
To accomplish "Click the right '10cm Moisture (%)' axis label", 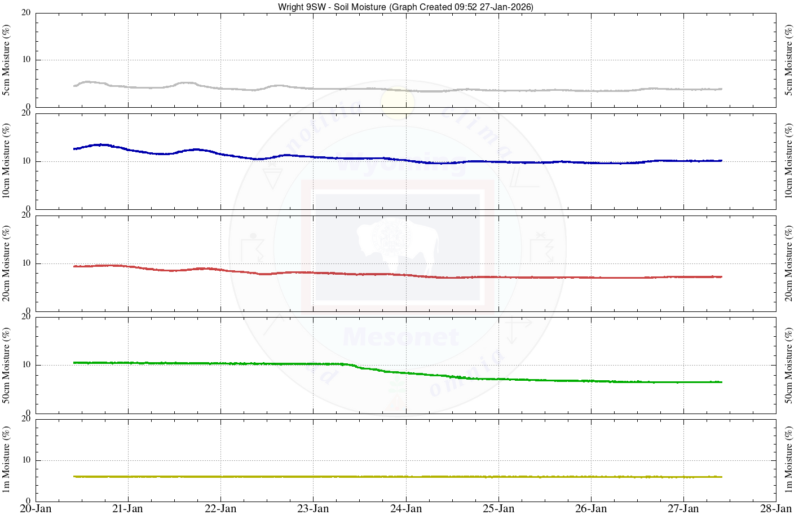I will point(788,161).
